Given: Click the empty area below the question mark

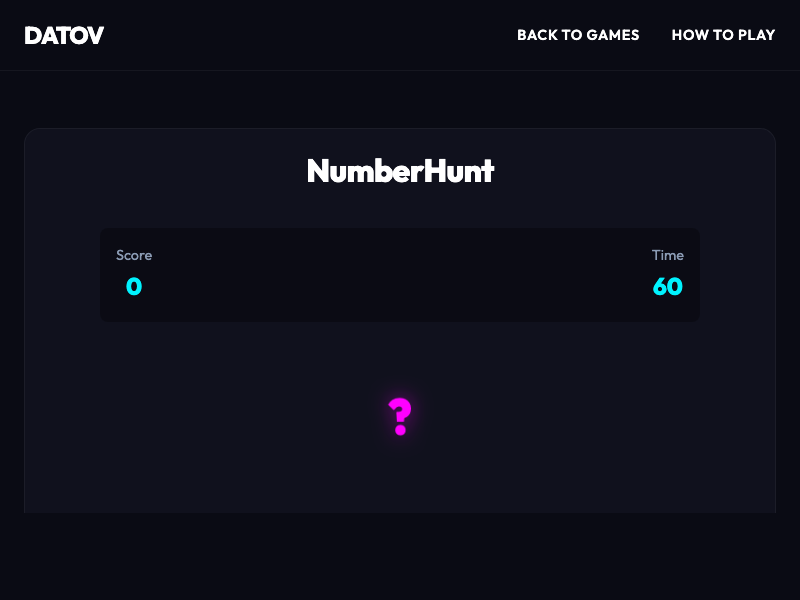Looking at the screenshot, I should point(400,480).
